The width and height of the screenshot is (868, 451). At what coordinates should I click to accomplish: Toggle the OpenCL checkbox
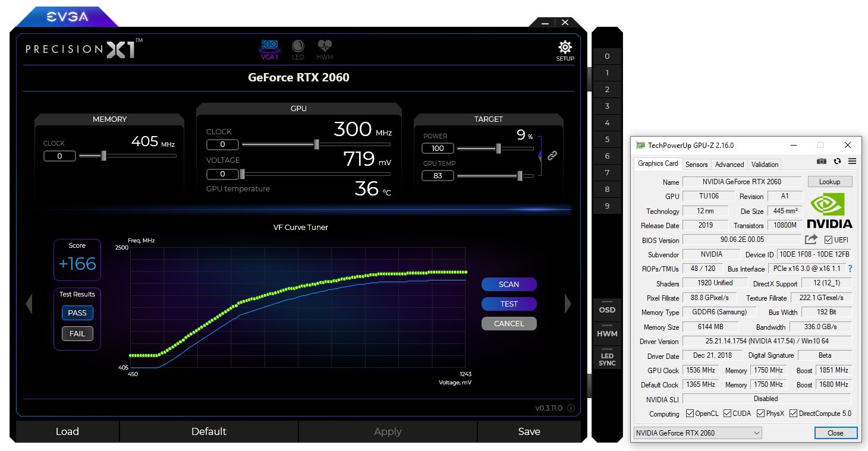pos(690,414)
